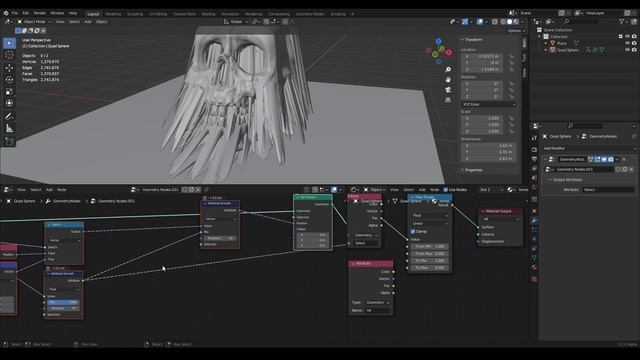The width and height of the screenshot is (640, 360).
Task: Click the Zoom view magnifier icon
Action: click(448, 69)
